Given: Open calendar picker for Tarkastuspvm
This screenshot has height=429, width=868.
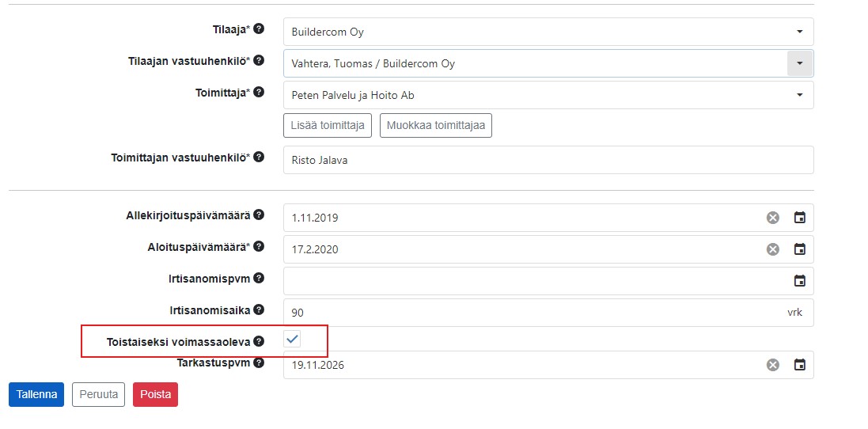Looking at the screenshot, I should pos(799,365).
